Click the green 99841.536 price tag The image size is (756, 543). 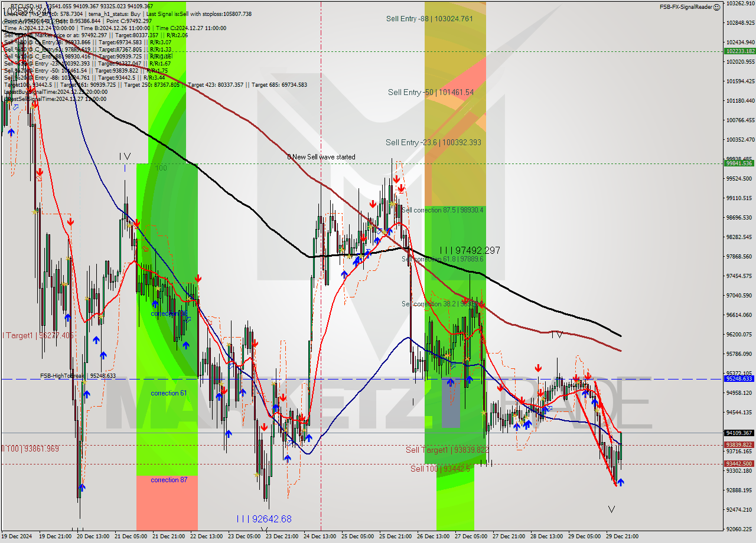pos(739,163)
